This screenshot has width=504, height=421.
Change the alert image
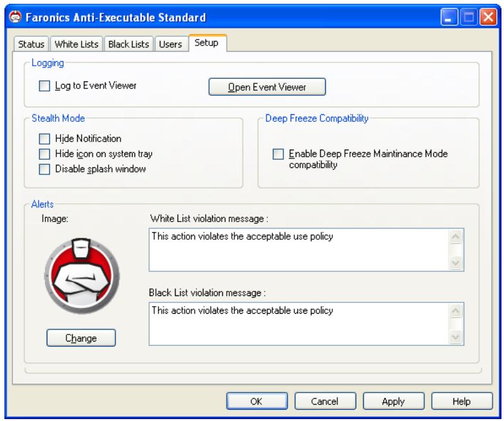tap(81, 338)
